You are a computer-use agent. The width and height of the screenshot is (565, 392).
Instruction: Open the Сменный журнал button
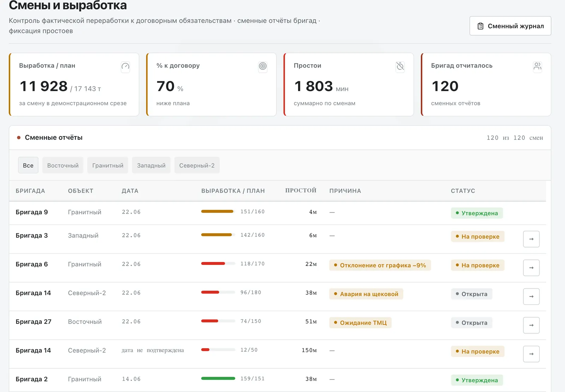point(510,26)
